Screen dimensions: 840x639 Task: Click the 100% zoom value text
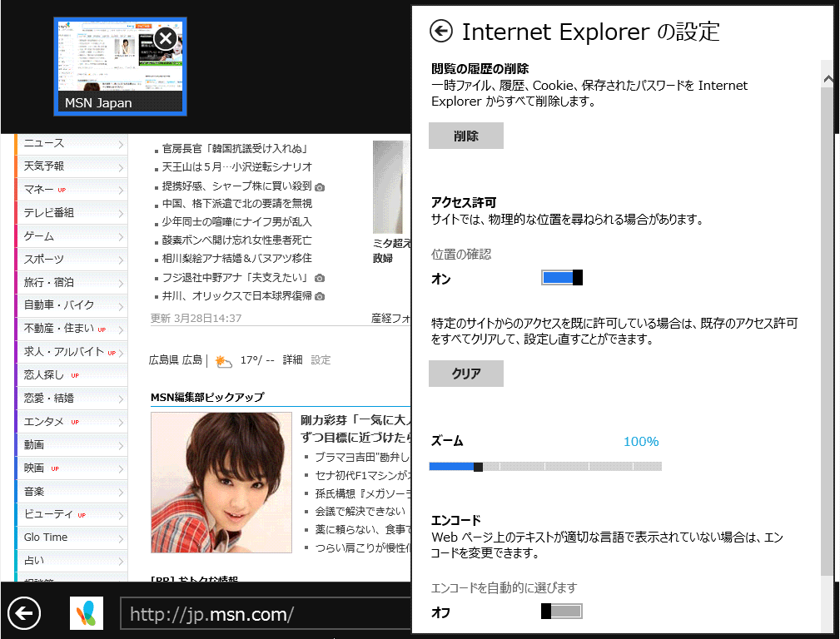pyautogui.click(x=641, y=441)
